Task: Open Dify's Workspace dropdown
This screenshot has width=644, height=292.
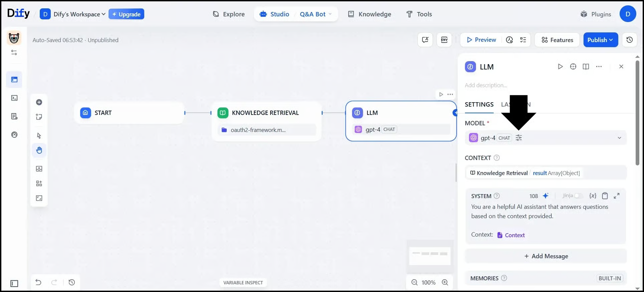Action: (79, 14)
